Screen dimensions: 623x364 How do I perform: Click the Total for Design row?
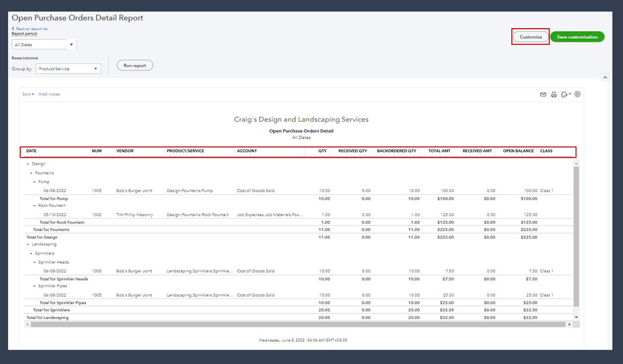(x=298, y=237)
